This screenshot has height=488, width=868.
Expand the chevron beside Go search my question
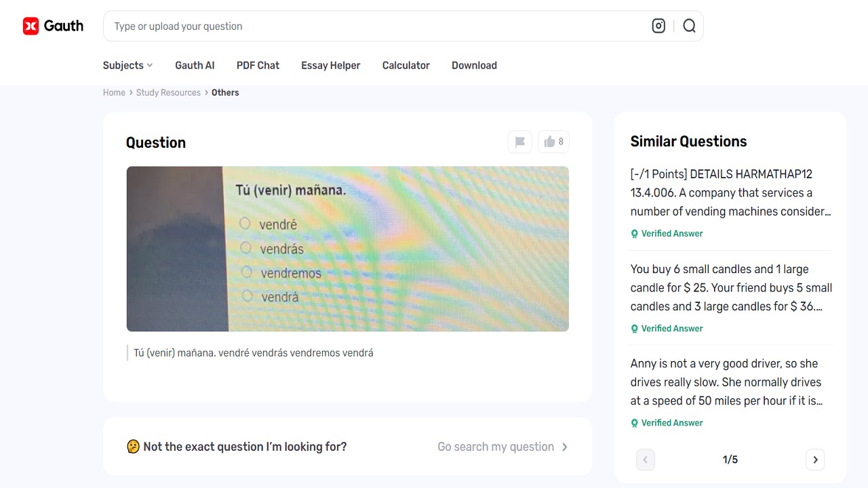[x=565, y=447]
